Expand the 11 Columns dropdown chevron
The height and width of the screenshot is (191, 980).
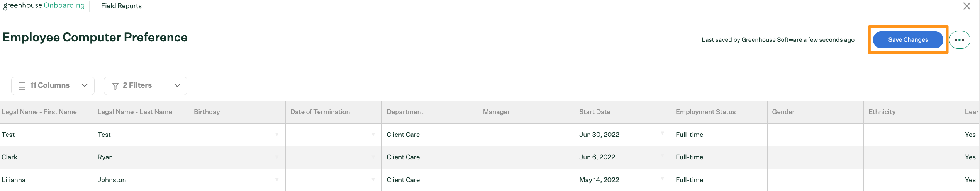pyautogui.click(x=85, y=85)
